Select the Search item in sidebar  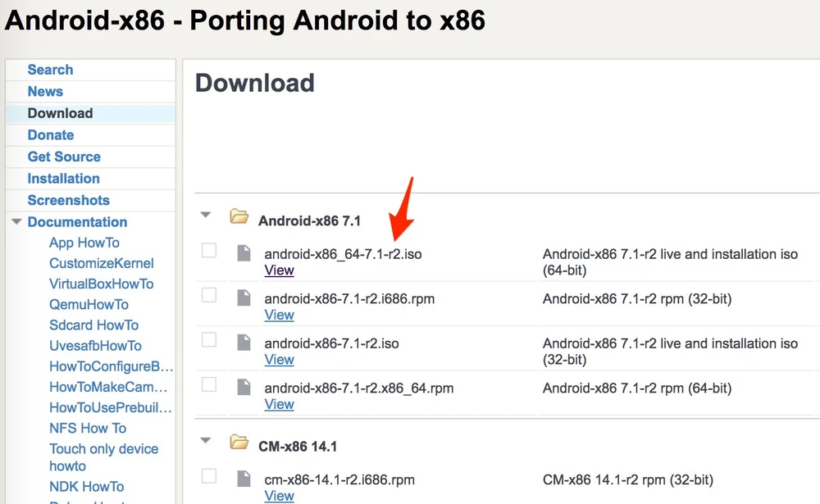tap(50, 70)
